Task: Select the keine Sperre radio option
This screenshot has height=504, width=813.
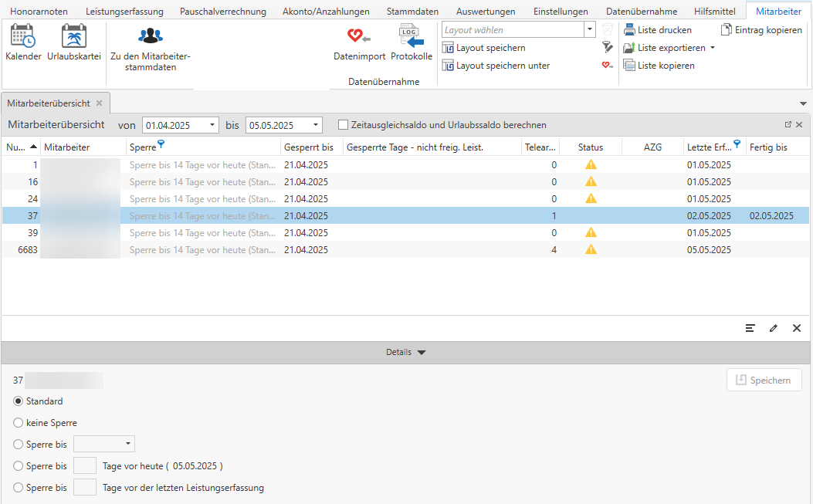Action: coord(19,423)
